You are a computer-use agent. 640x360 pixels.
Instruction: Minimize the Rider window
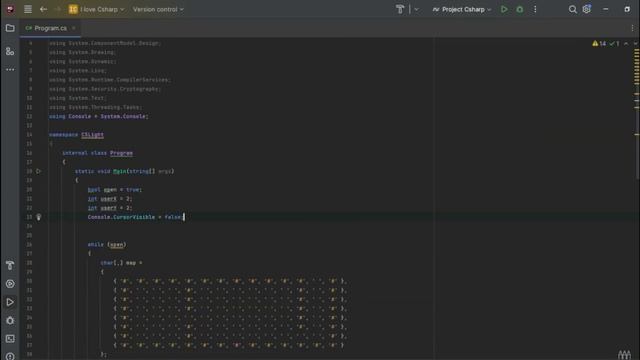point(606,9)
